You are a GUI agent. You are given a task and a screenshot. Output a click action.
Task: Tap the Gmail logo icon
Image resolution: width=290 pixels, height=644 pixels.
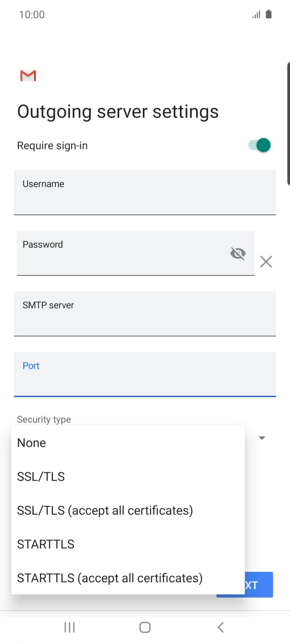click(28, 75)
